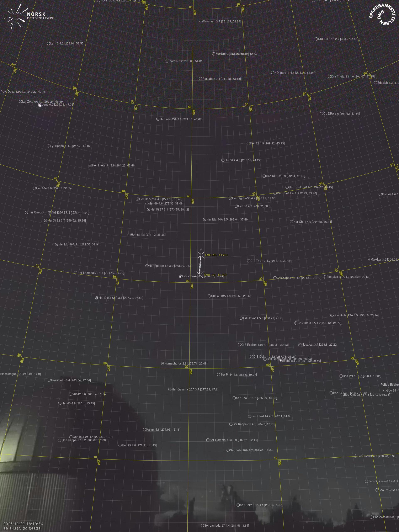Click the Nusakan star circle marker
Viewport: 399px width, 532px height.
(x=300, y=345)
